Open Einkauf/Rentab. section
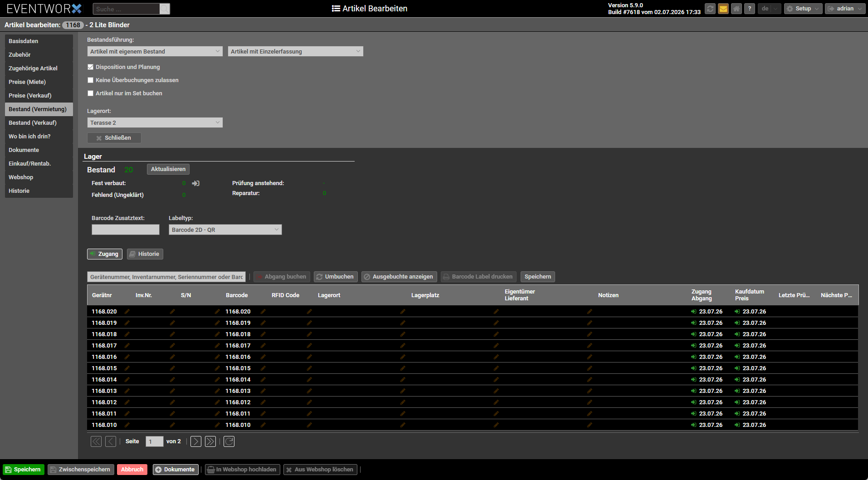The width and height of the screenshot is (868, 480). 39,164
